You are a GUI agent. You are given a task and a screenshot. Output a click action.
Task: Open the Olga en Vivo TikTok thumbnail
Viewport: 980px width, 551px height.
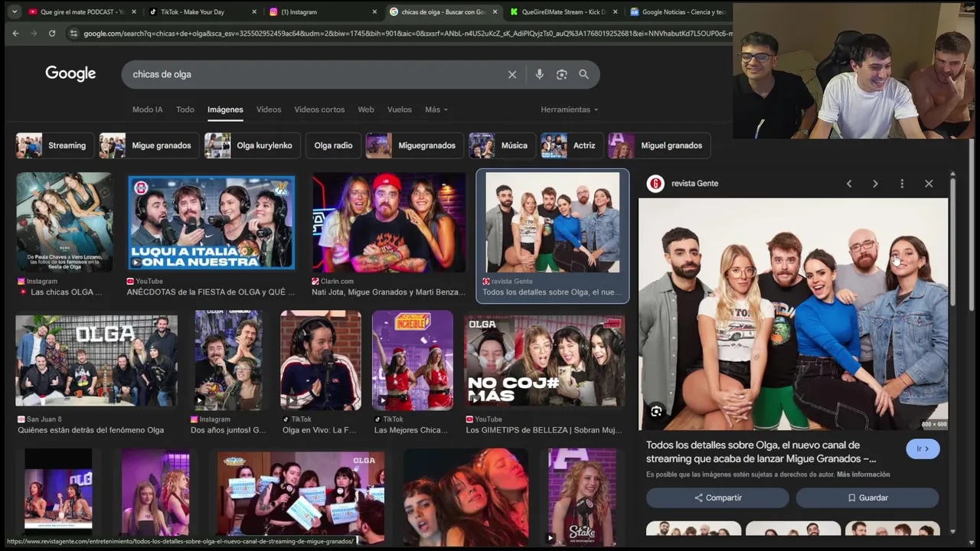click(x=320, y=360)
